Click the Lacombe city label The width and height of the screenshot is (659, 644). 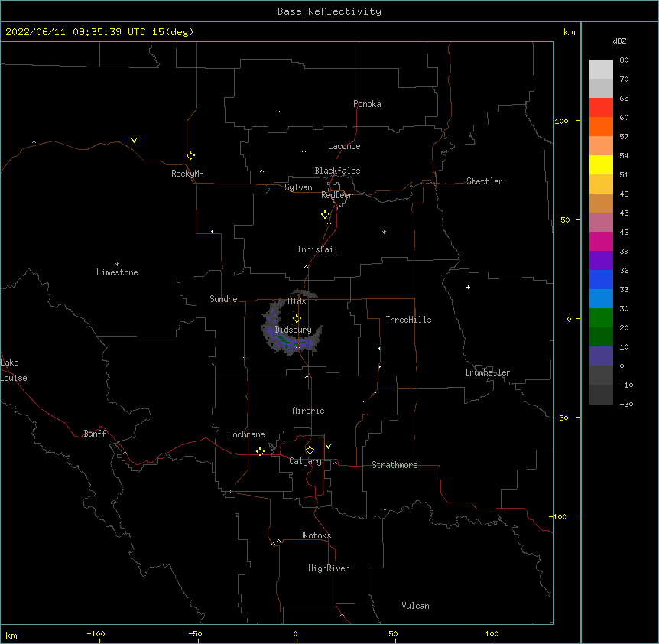point(344,146)
